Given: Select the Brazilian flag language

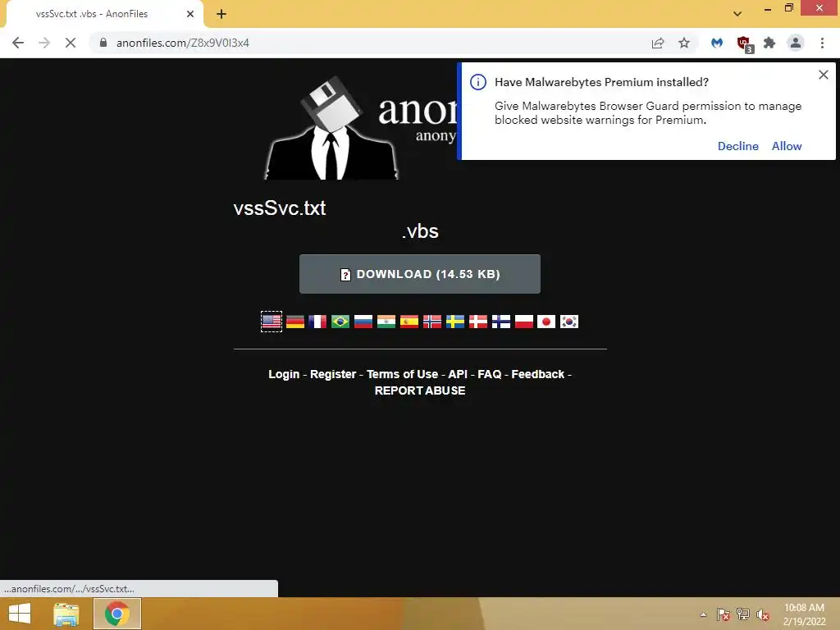Looking at the screenshot, I should [x=340, y=322].
